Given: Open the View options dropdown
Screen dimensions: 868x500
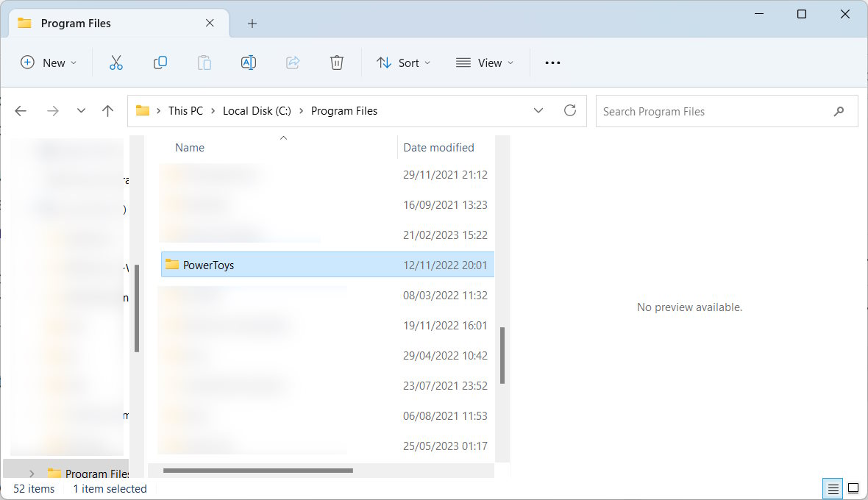Looking at the screenshot, I should click(x=484, y=63).
